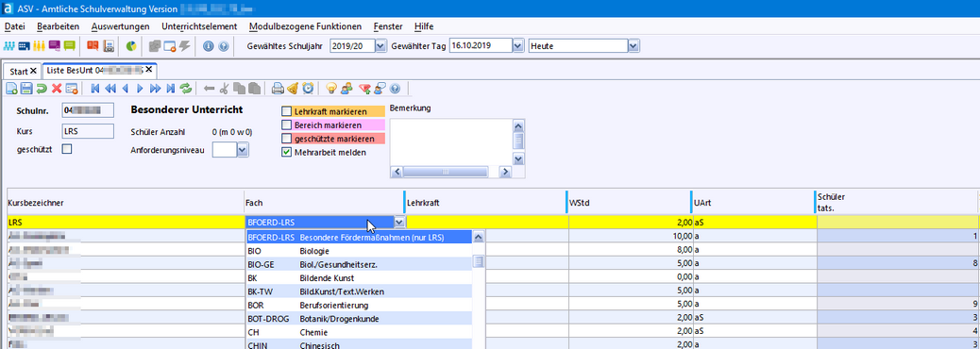Click Bemerkung horizontal scrollbar right arrow
Screen dimensions: 980x349
point(505,172)
